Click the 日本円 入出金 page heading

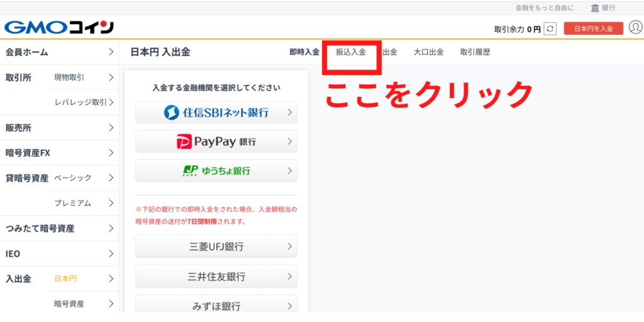160,52
